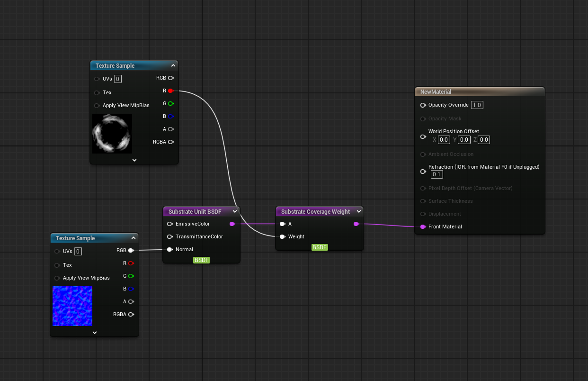Click the TransmittanceColor input pin

pyautogui.click(x=170, y=236)
